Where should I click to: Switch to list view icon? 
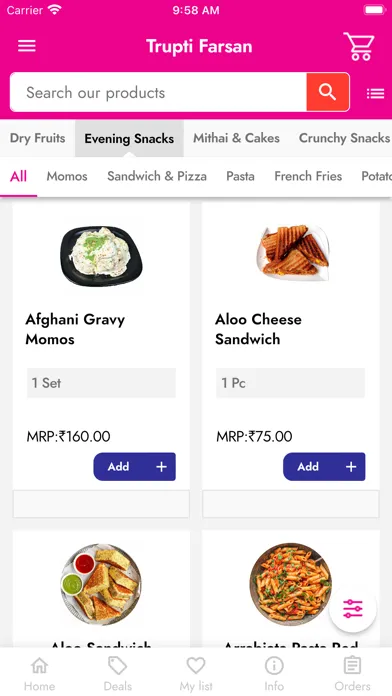click(375, 93)
